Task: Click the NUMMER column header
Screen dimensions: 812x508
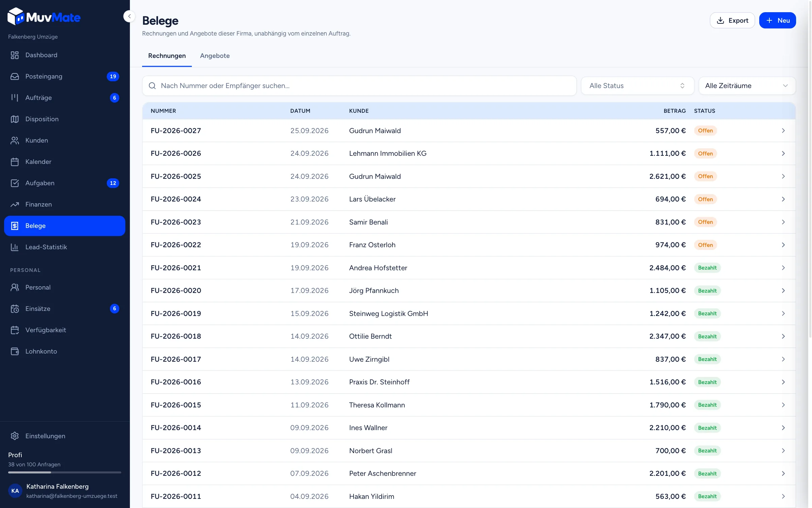Action: click(x=163, y=111)
